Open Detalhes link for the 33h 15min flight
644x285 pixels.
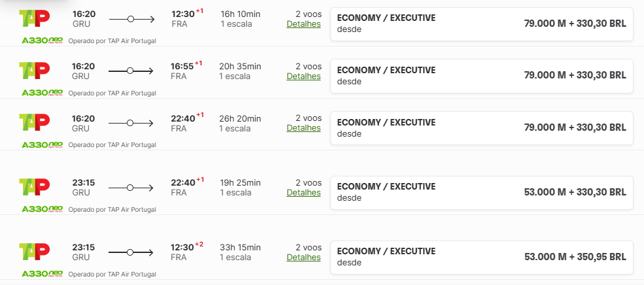pyautogui.click(x=303, y=257)
